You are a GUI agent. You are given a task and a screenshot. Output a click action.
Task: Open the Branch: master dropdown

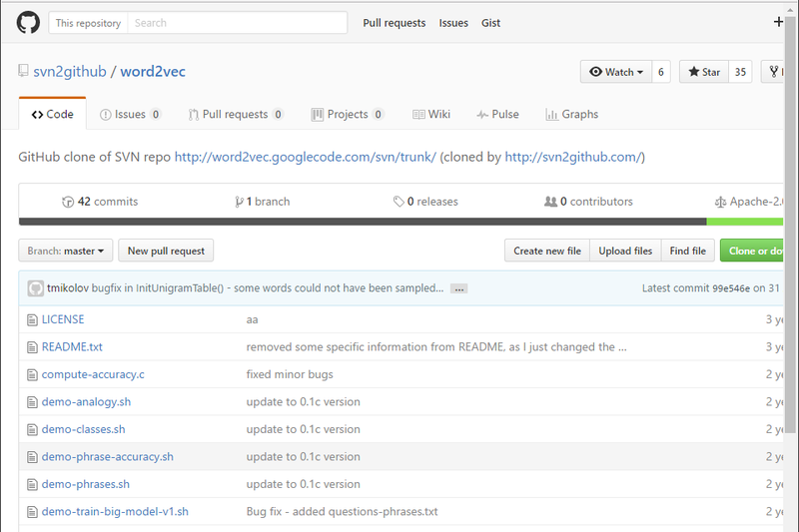pyautogui.click(x=66, y=251)
